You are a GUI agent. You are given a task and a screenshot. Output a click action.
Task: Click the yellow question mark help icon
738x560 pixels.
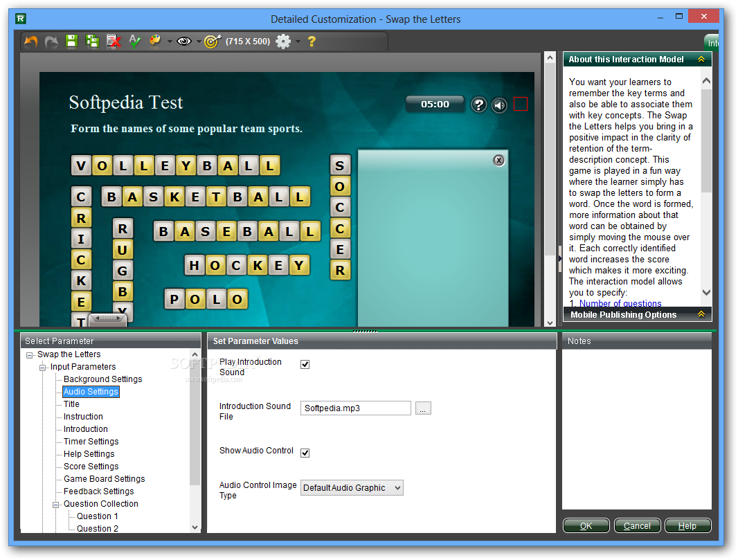312,42
